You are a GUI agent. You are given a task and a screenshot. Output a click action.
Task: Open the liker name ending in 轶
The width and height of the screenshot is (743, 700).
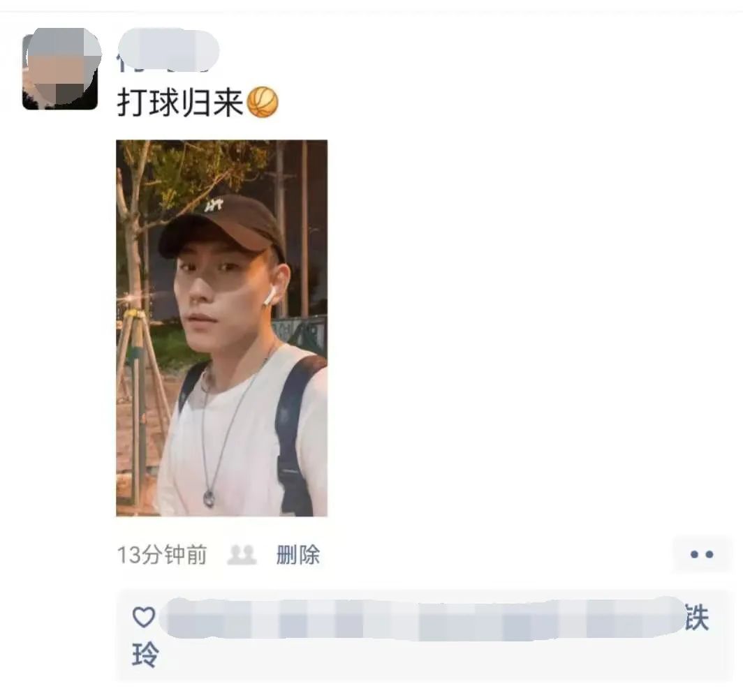click(697, 618)
